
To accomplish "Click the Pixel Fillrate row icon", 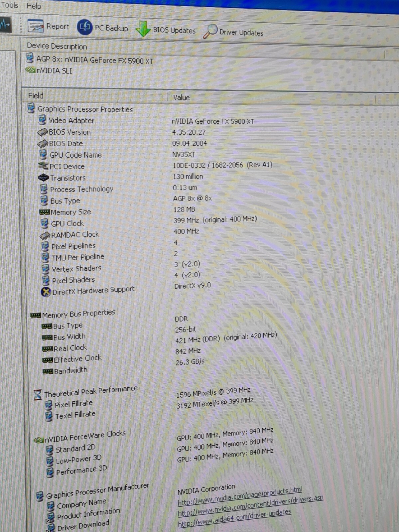I will pyautogui.click(x=49, y=405).
